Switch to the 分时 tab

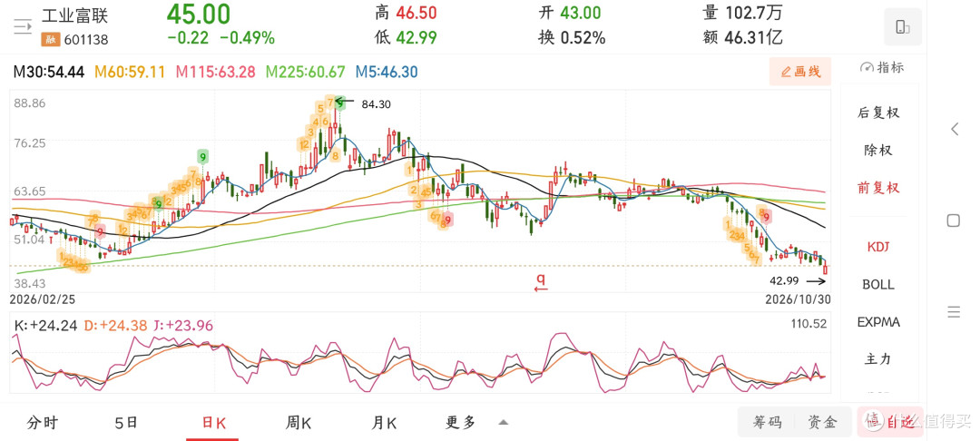[42, 423]
